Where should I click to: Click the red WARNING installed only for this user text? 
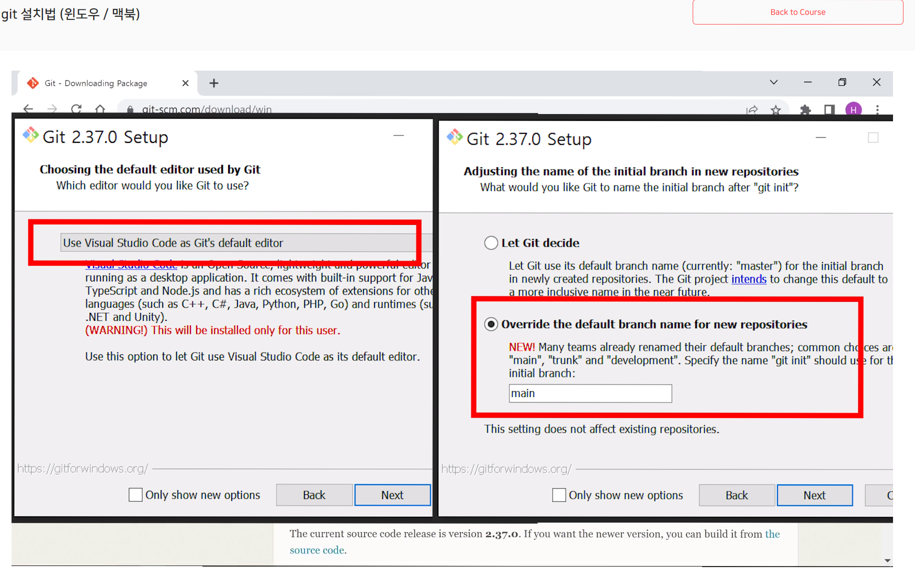[x=213, y=330]
